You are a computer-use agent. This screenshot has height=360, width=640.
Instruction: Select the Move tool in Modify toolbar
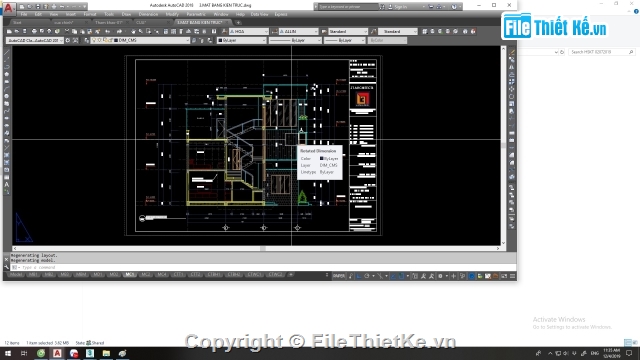click(511, 89)
